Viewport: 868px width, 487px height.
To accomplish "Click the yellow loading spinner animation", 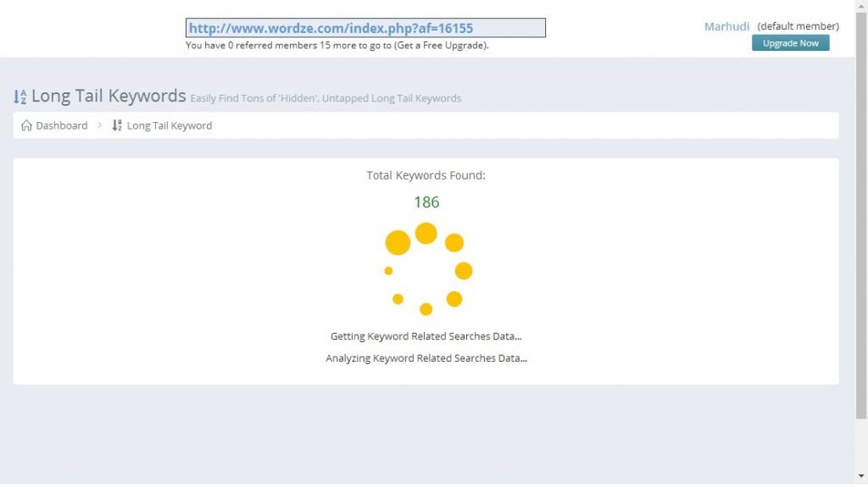I will [x=426, y=269].
